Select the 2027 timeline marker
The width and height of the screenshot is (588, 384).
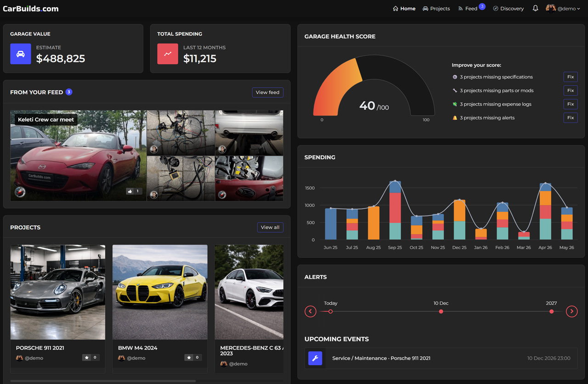(x=551, y=312)
